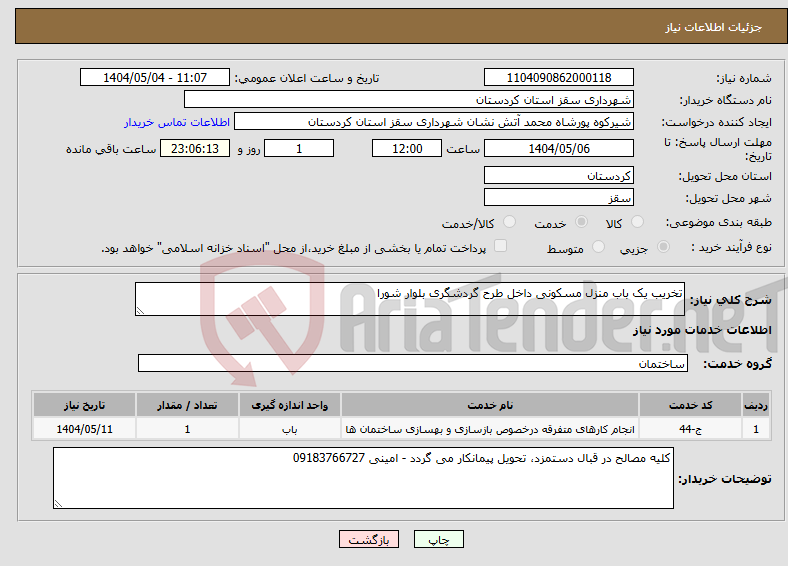Viewport: 788px width, 566px height.
Task: Select the خدمت radio button
Action: [x=581, y=222]
